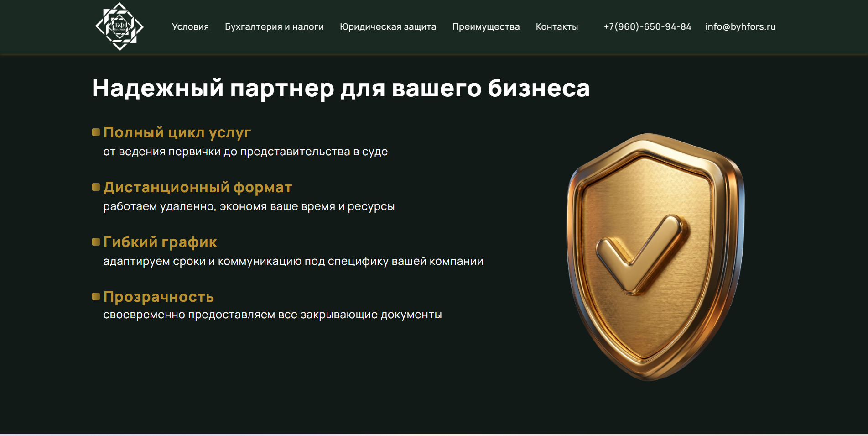Click the heading Надежный партнер для вашего бизнеса
The height and width of the screenshot is (436, 868).
341,88
